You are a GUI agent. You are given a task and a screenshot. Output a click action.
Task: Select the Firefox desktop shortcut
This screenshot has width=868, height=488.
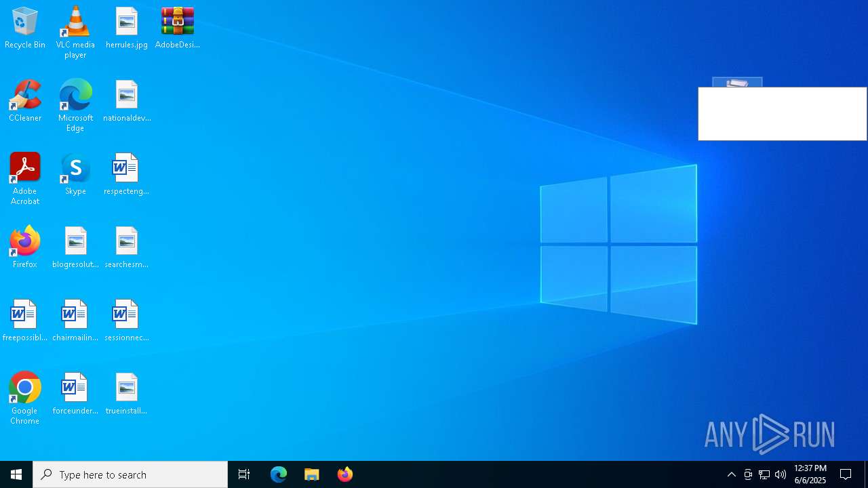point(25,248)
